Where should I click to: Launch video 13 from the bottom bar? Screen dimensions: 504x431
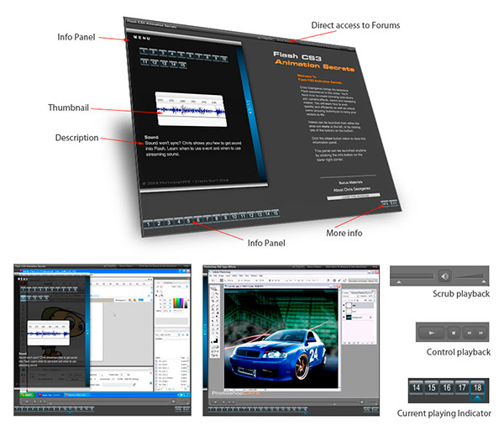pos(260,214)
